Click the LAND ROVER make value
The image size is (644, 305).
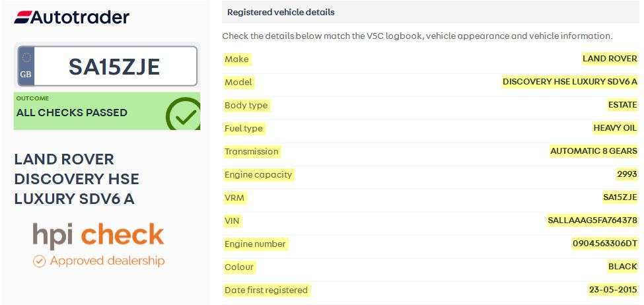coord(610,59)
